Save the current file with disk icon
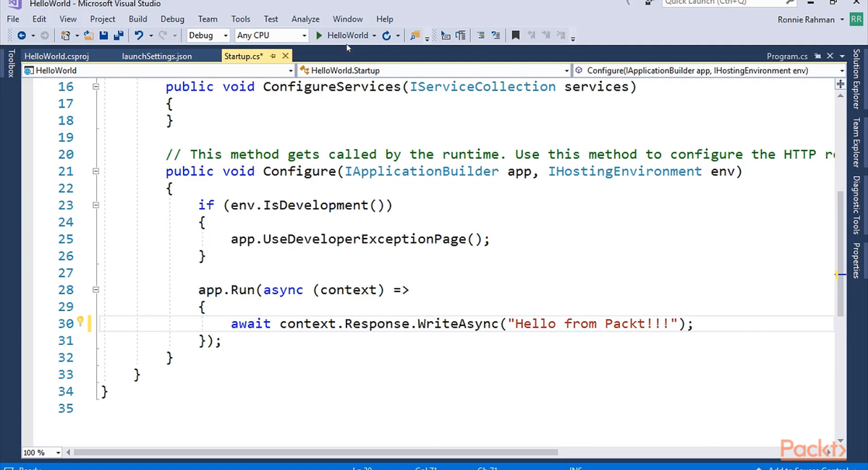Screen dimensions: 868x470 pyautogui.click(x=103, y=35)
